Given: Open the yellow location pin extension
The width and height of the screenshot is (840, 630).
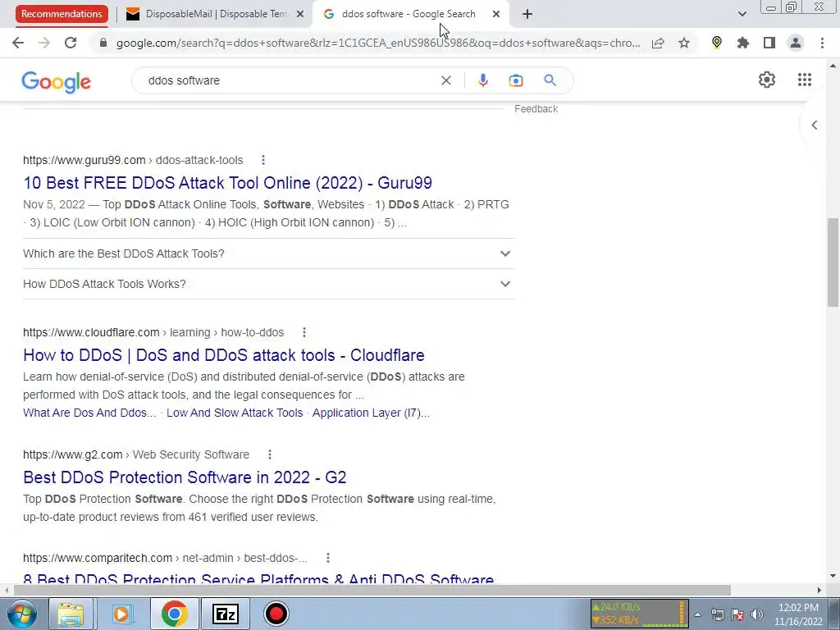Looking at the screenshot, I should [717, 43].
